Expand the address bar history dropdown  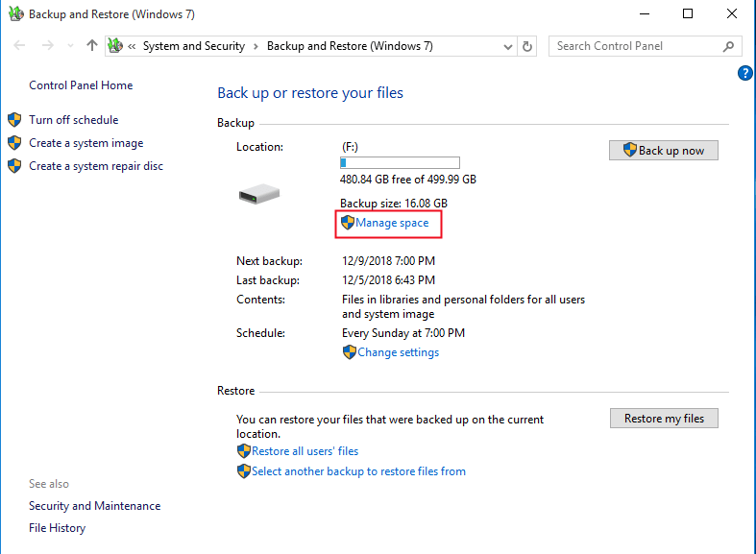(507, 46)
